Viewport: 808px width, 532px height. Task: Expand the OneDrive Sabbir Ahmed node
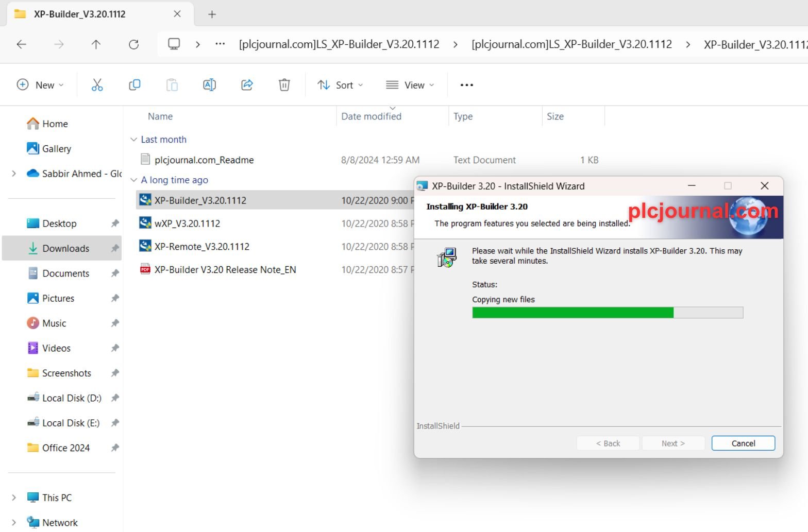14,174
